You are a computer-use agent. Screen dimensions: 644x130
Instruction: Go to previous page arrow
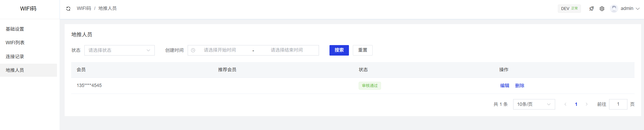565,104
